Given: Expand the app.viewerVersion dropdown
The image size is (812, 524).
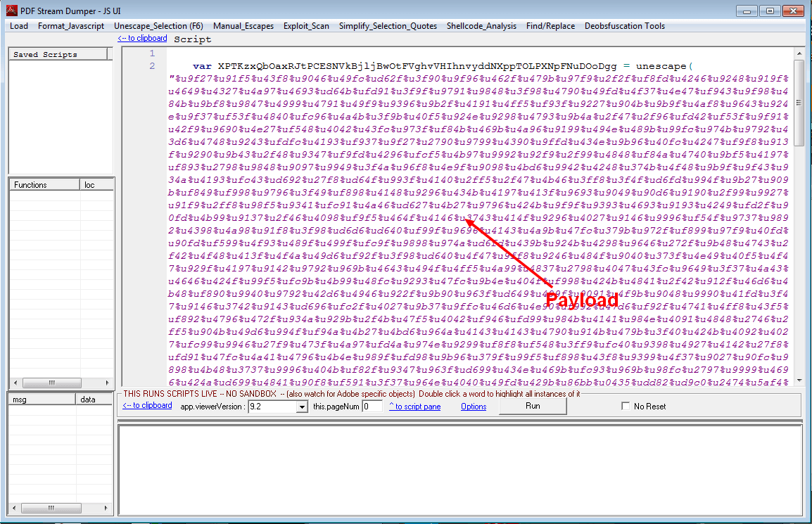Looking at the screenshot, I should [x=302, y=407].
